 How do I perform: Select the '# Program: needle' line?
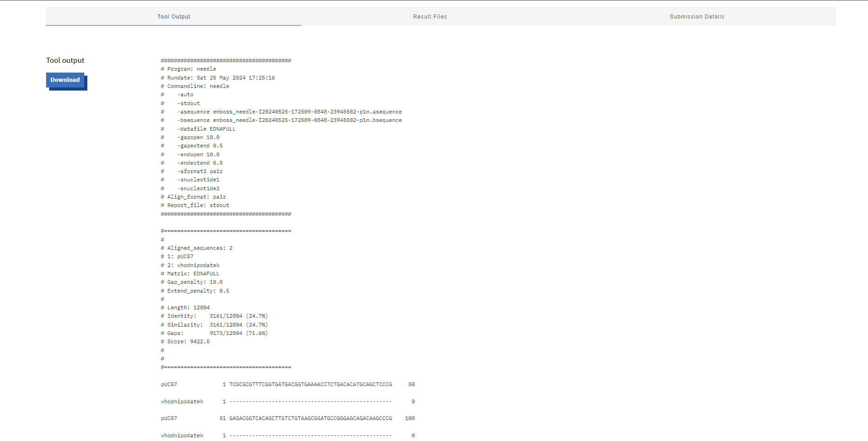pos(188,69)
